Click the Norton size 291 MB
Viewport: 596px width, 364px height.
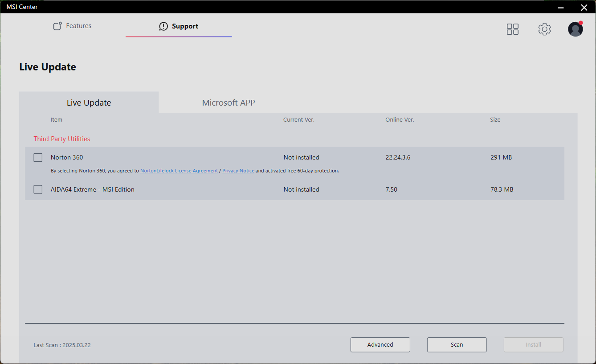501,157
